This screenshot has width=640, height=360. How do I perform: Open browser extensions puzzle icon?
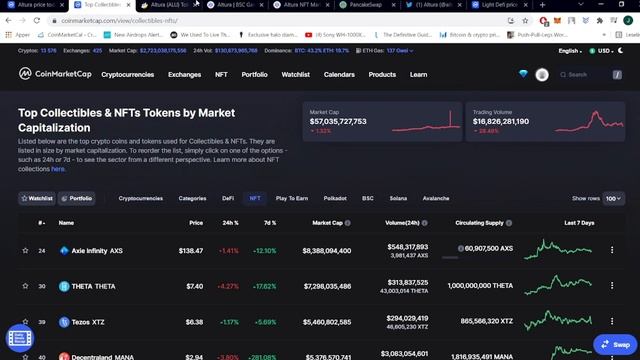599,20
